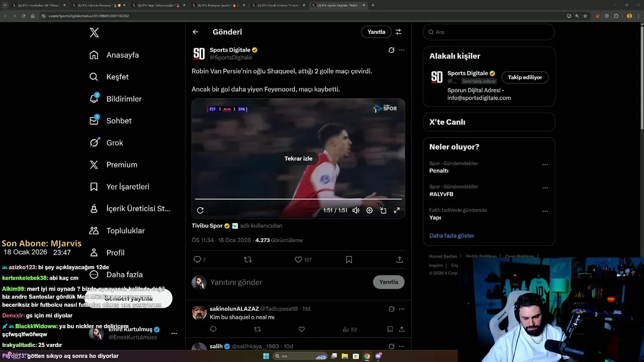Open reply sorting filter icon
This screenshot has width=644, height=362.
tap(398, 32)
